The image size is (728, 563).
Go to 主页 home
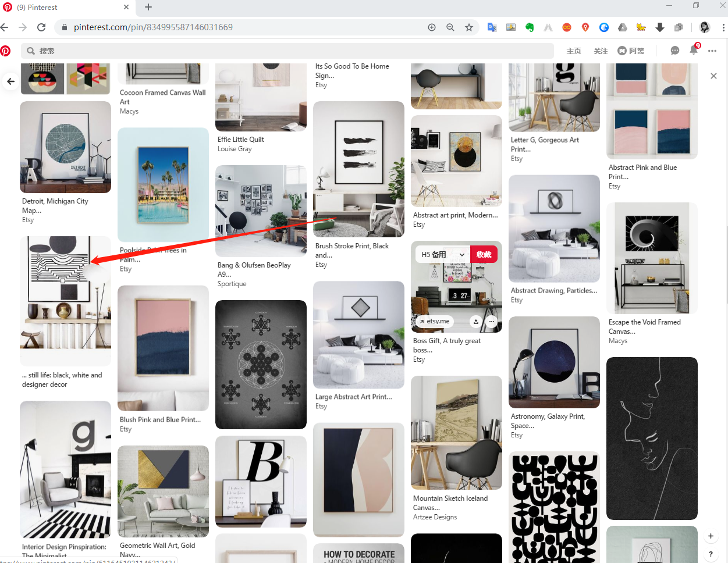[x=574, y=51]
